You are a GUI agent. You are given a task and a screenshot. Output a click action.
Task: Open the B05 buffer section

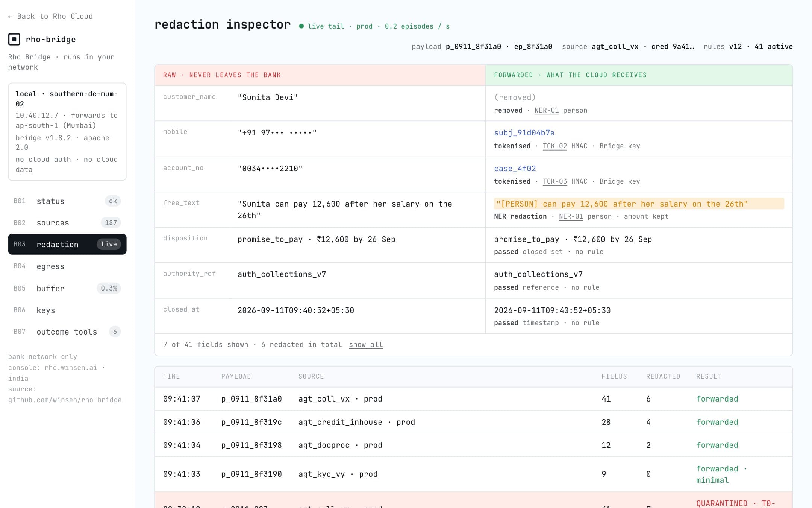tap(67, 288)
